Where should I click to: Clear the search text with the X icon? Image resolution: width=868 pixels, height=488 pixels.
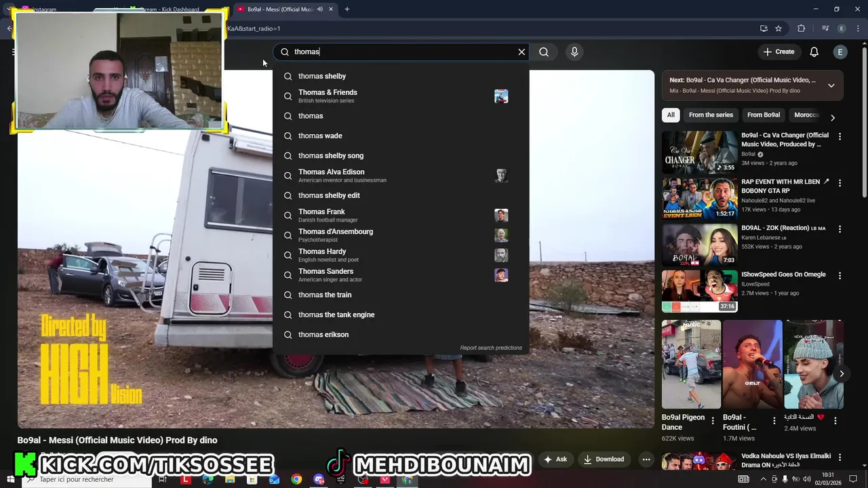[x=521, y=52]
